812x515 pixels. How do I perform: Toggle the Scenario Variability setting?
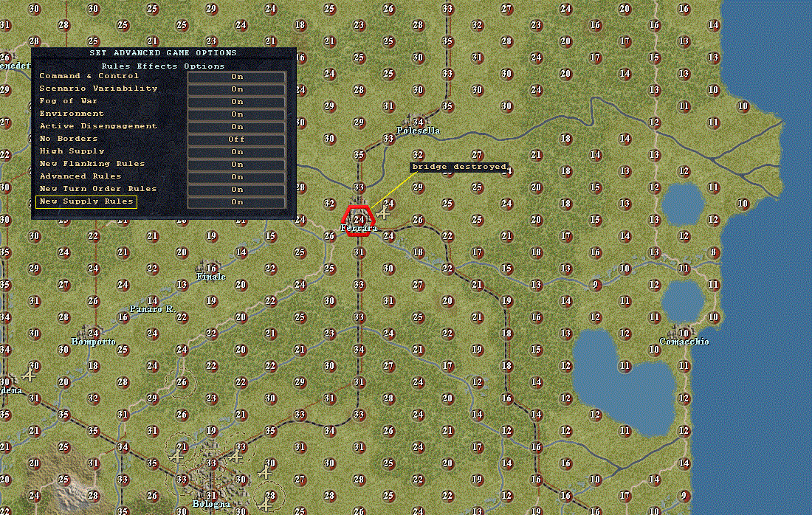(x=237, y=89)
